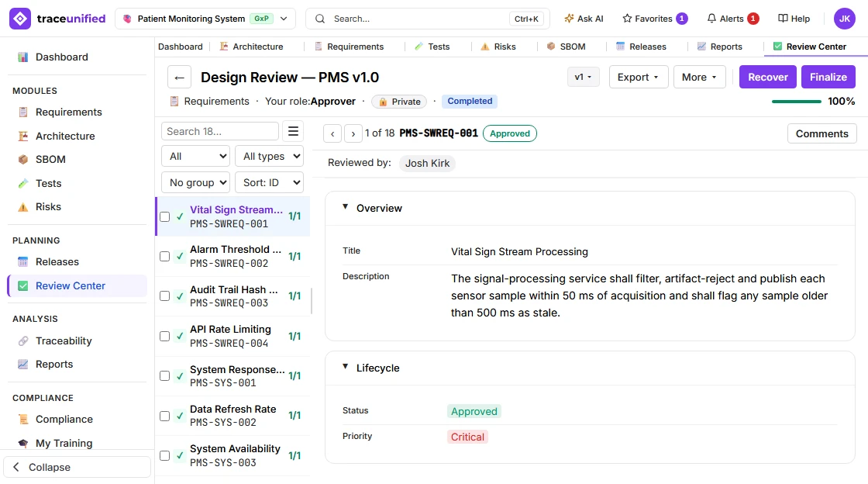868x484 pixels.
Task: Click the Finalize button
Action: tap(828, 77)
